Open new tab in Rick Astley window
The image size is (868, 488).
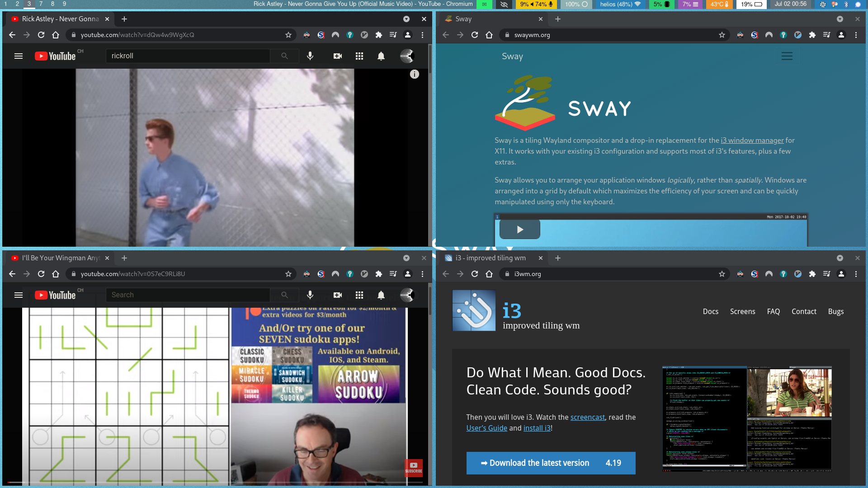click(124, 19)
